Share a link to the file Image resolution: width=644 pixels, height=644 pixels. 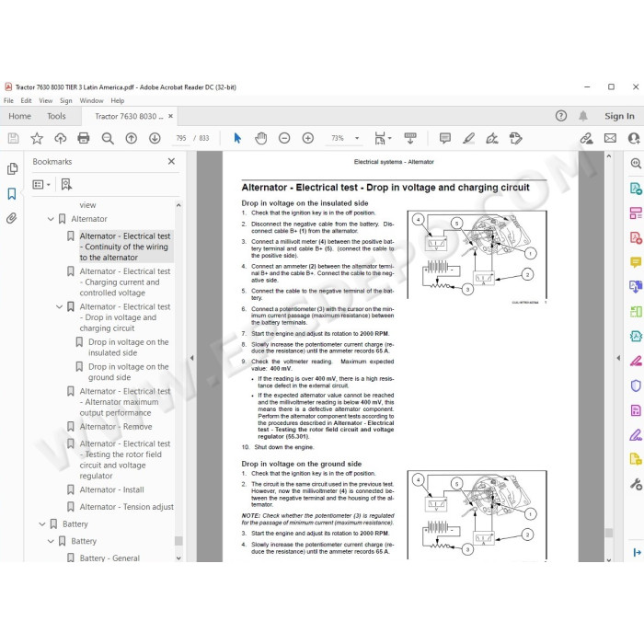click(x=587, y=138)
